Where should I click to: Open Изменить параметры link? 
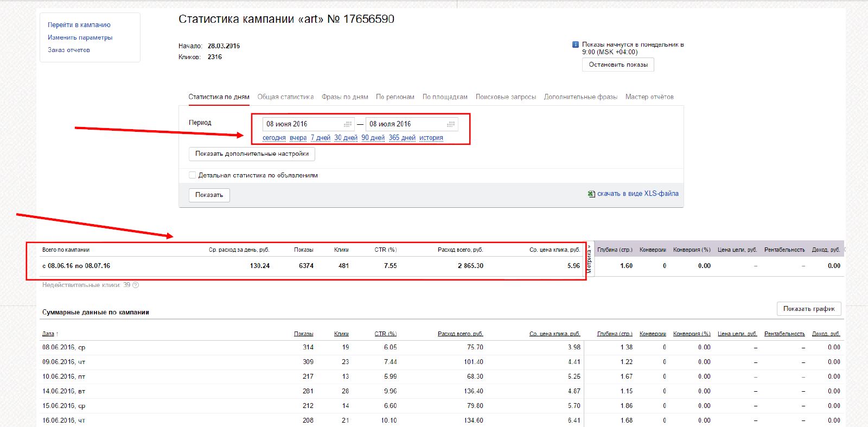tap(80, 37)
